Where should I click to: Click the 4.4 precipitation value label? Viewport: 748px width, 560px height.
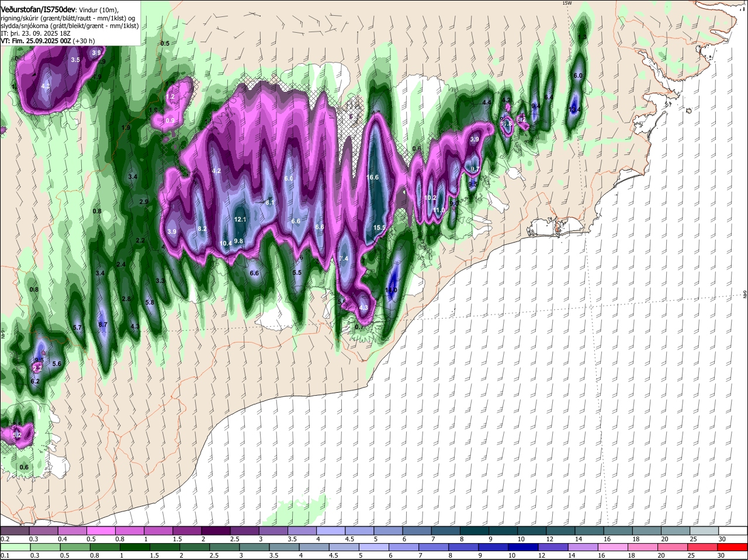click(x=486, y=102)
